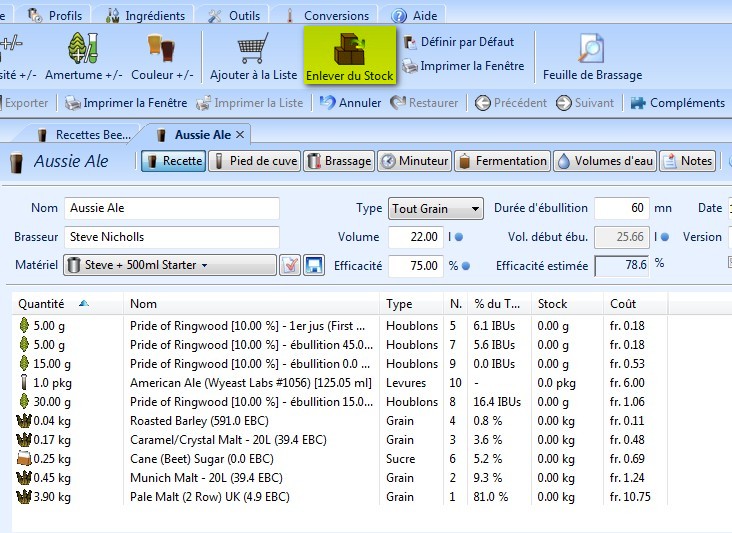Toggle the Recette view button

pyautogui.click(x=173, y=161)
